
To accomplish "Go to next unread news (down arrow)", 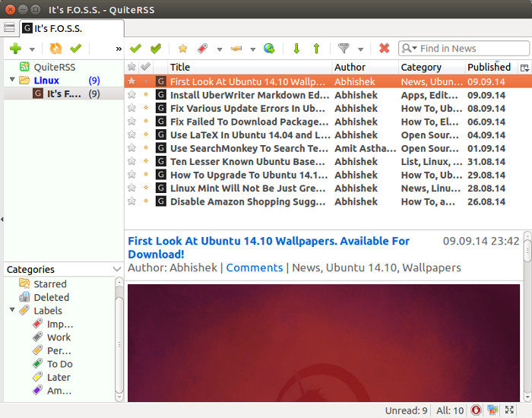I will (x=296, y=49).
